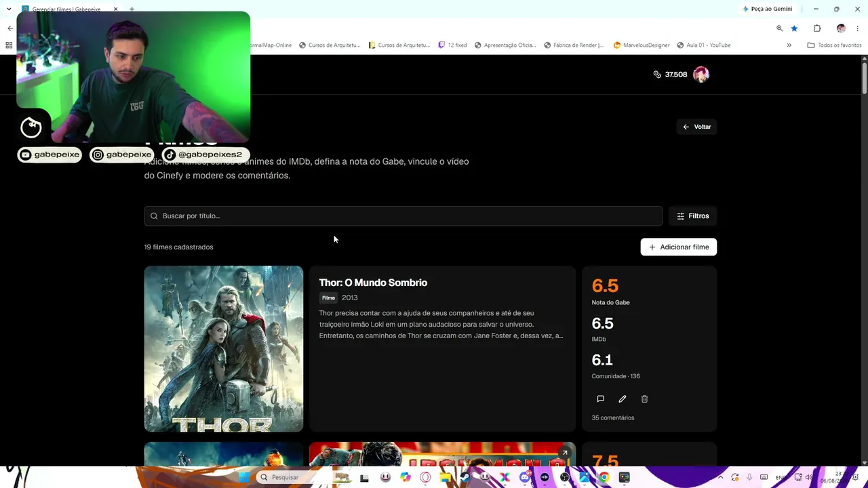Click the Comunidade · 136 label
This screenshot has height=488, width=868.
[616, 376]
